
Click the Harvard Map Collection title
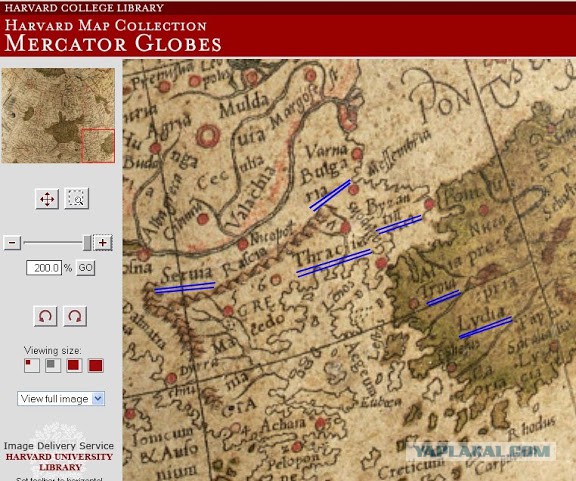tap(105, 25)
